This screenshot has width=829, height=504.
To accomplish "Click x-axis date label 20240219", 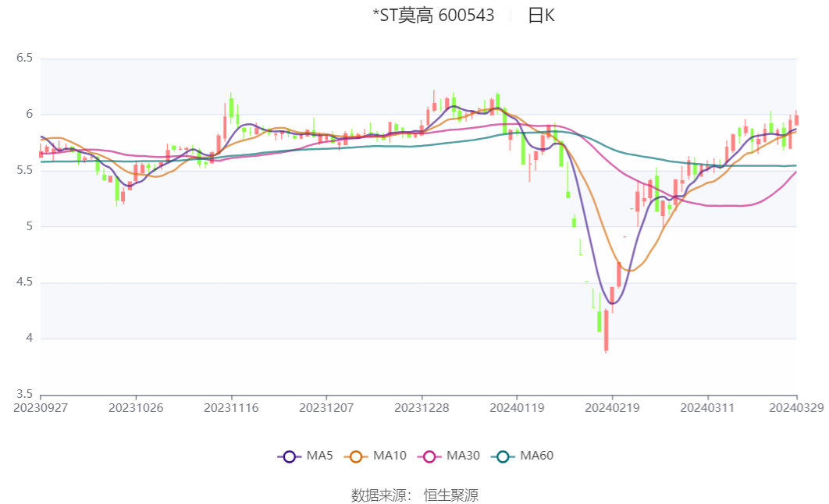I will pyautogui.click(x=612, y=408).
